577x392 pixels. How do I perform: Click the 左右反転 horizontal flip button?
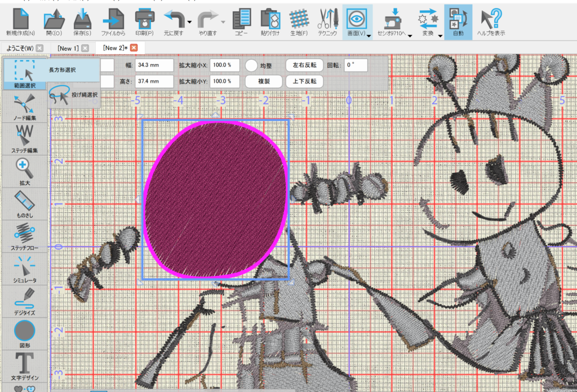[x=304, y=65]
